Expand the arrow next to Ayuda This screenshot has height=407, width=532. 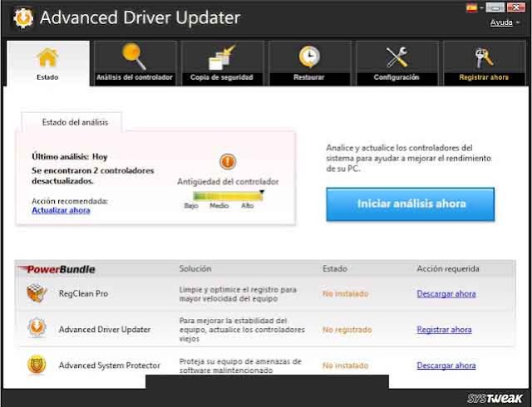(518, 22)
